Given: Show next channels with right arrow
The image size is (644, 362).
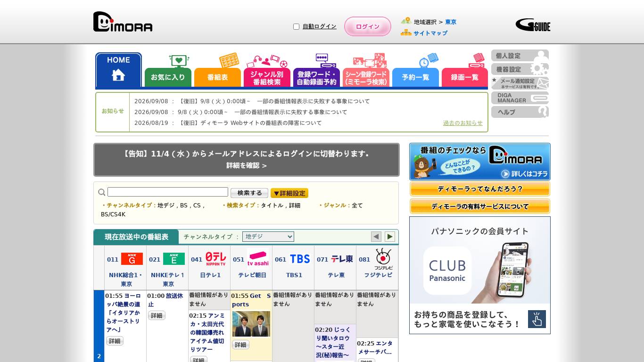Looking at the screenshot, I should (390, 237).
